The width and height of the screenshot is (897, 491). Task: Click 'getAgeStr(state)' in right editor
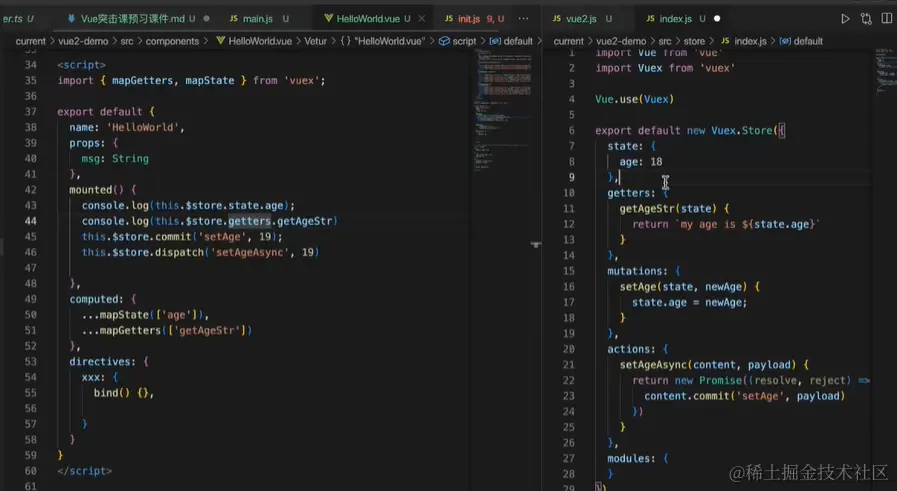[668, 209]
